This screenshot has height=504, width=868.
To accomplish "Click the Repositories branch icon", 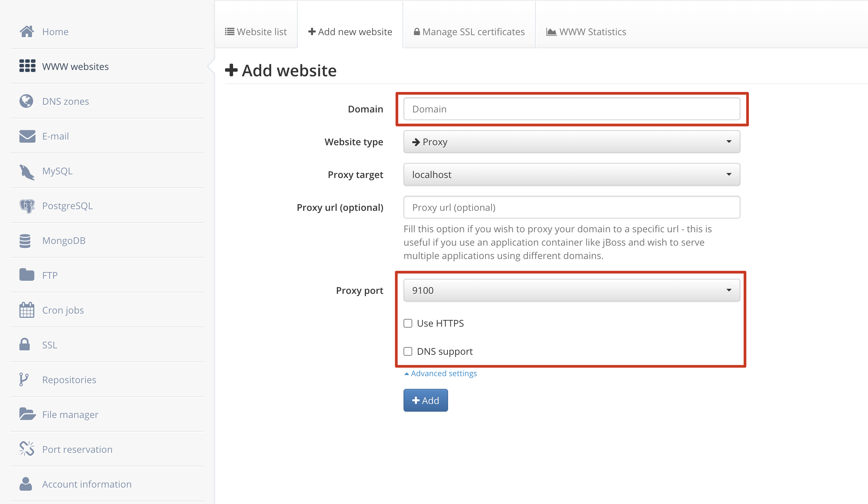I will coord(23,380).
